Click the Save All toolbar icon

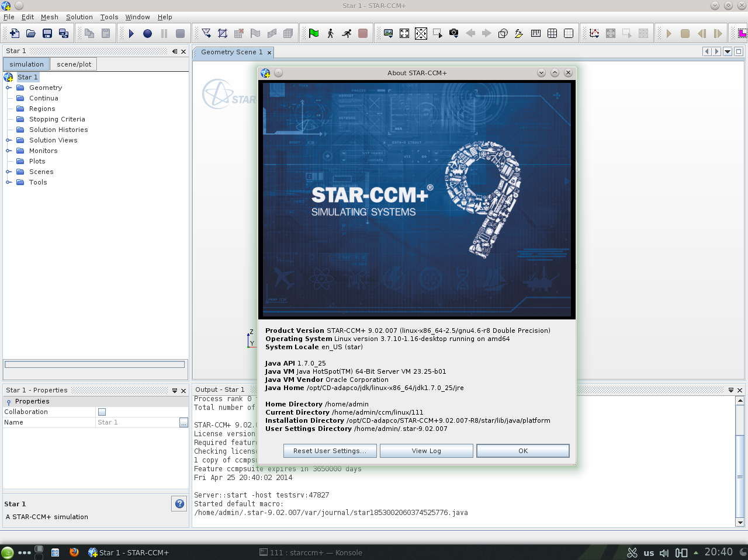[x=64, y=33]
